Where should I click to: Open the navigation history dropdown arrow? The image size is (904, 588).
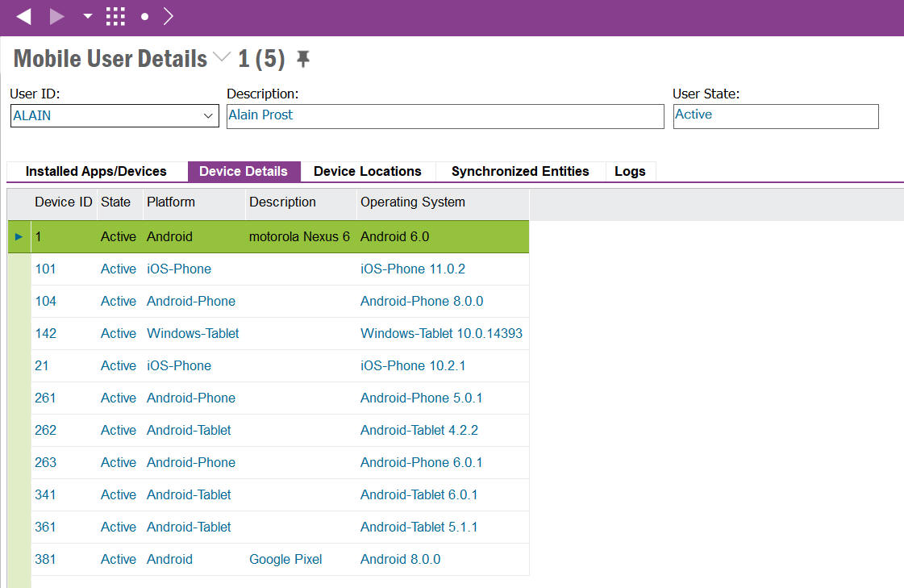coord(87,16)
